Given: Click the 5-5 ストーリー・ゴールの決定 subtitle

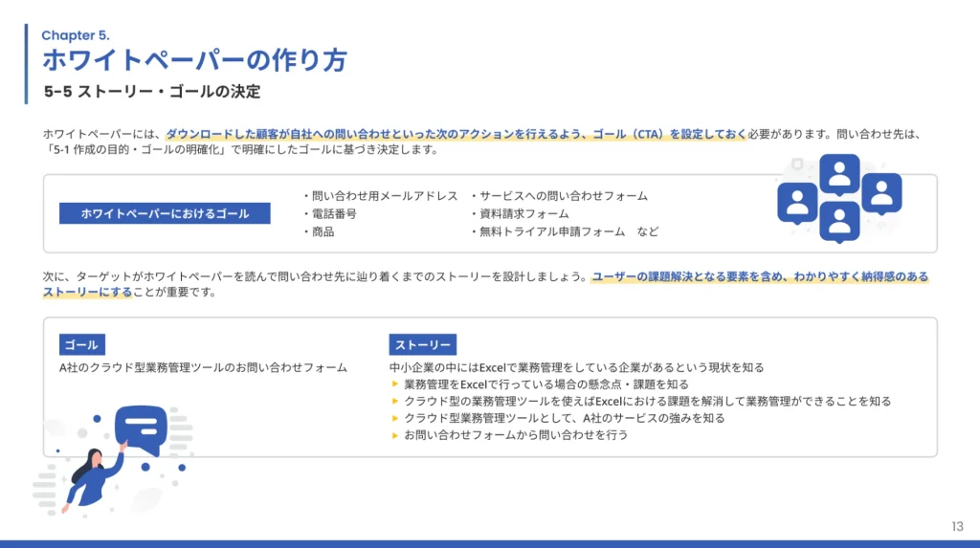Looking at the screenshot, I should point(152,92).
